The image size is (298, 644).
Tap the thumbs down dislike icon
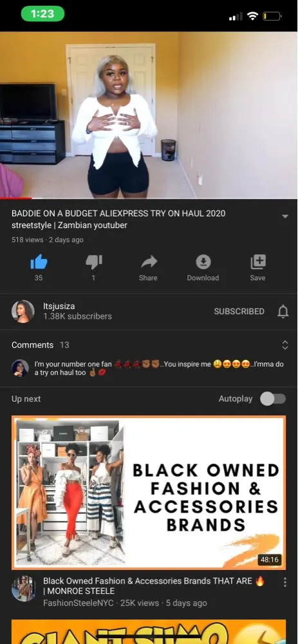point(93,261)
